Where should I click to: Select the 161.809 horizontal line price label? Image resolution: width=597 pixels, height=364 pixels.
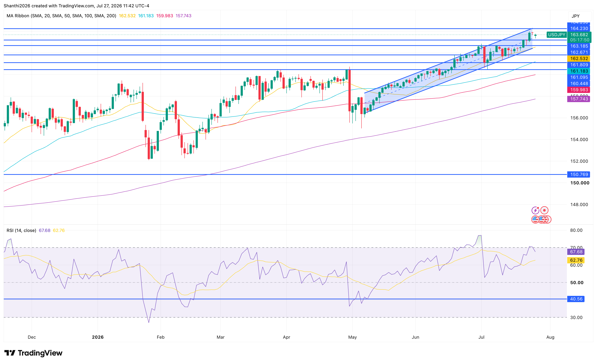tap(579, 65)
